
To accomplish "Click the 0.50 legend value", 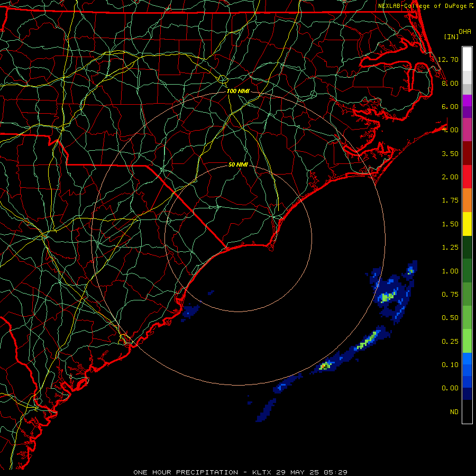I will (450, 318).
